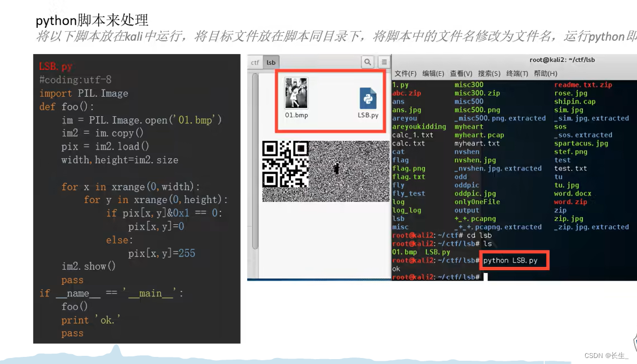Click the terminal prompt cursor on last line
Viewport: 637px width, 364px height.
tap(485, 277)
